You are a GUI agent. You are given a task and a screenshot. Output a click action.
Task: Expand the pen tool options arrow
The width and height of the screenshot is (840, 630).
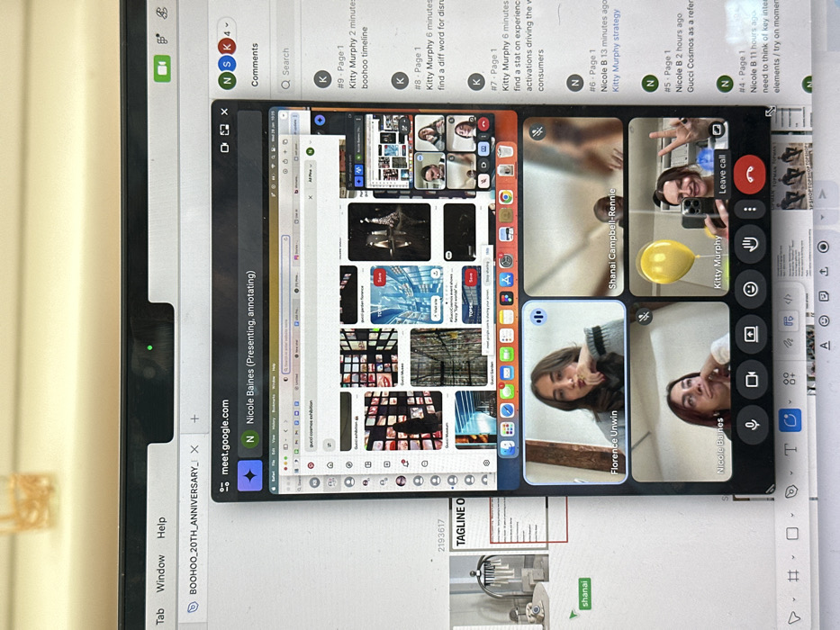(791, 473)
